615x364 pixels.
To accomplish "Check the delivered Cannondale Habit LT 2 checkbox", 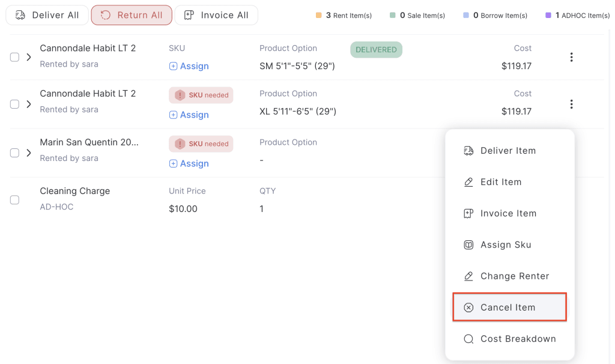I will (x=14, y=57).
